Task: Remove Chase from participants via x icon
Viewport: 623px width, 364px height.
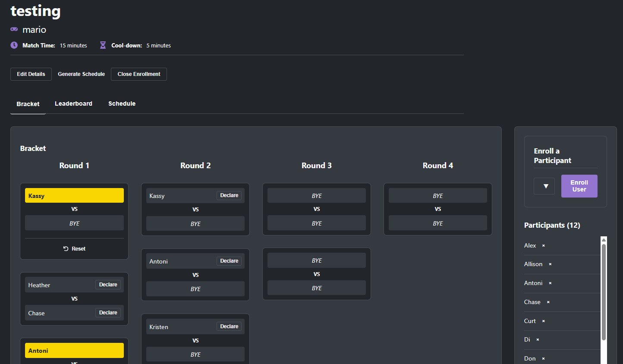Action: click(x=548, y=302)
